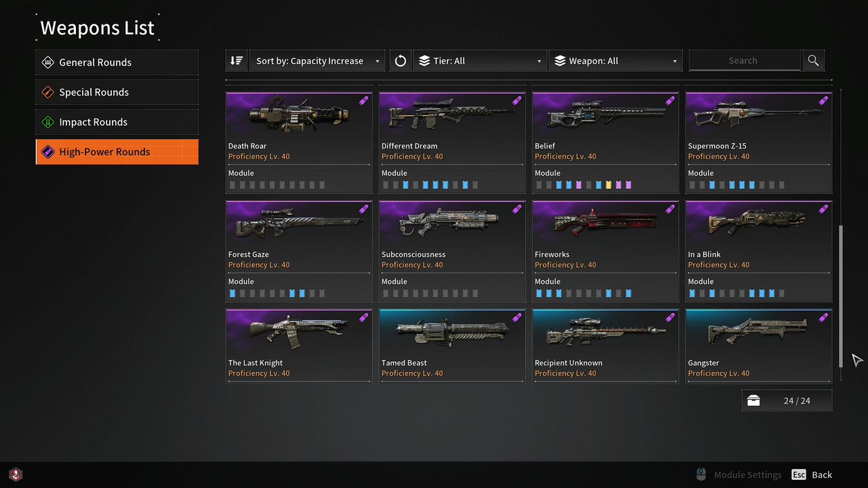Image resolution: width=868 pixels, height=488 pixels.
Task: Click the purple ammo icon on Death Roar card
Action: point(363,100)
